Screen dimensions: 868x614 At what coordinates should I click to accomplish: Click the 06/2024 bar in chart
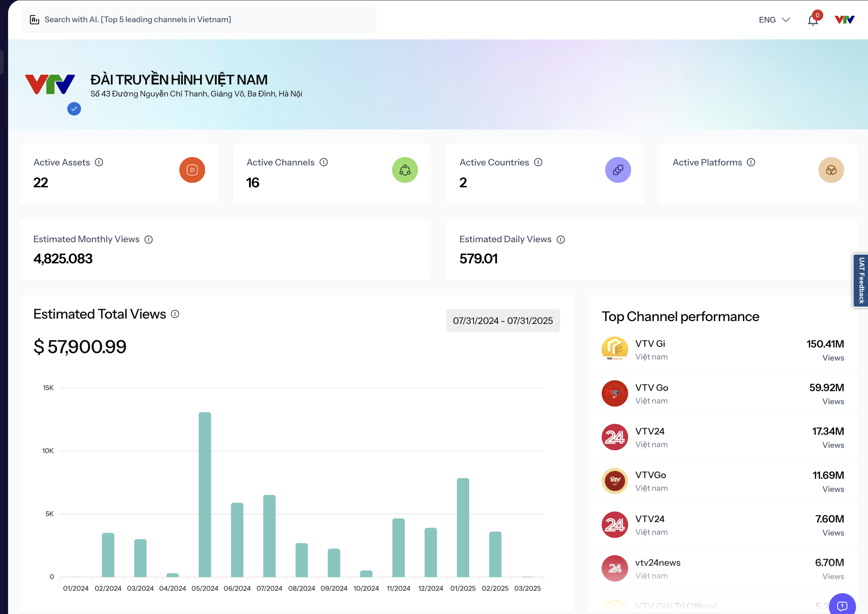click(237, 540)
